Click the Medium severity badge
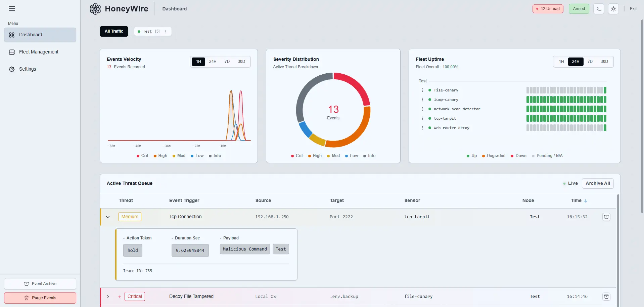Image resolution: width=644 pixels, height=307 pixels. click(x=130, y=217)
